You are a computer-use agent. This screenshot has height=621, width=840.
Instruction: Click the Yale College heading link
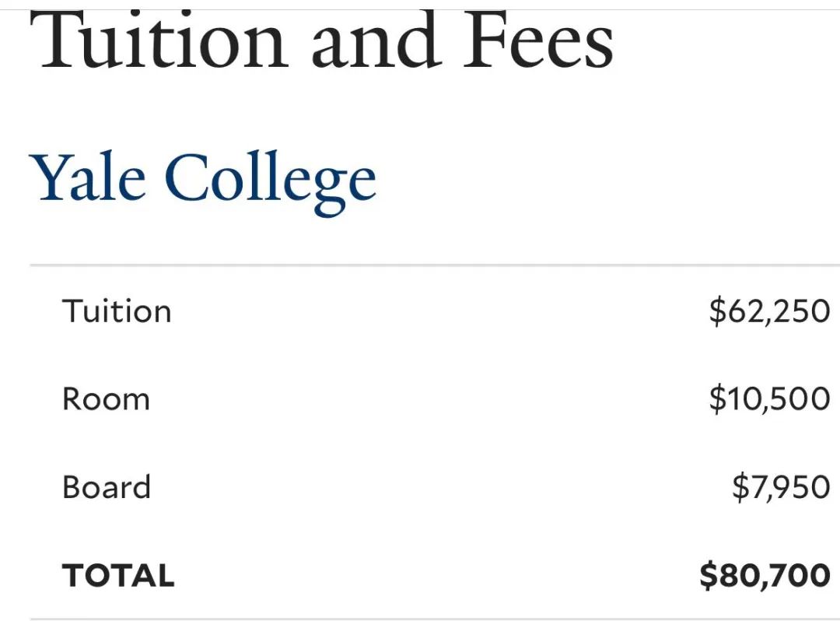pos(202,182)
